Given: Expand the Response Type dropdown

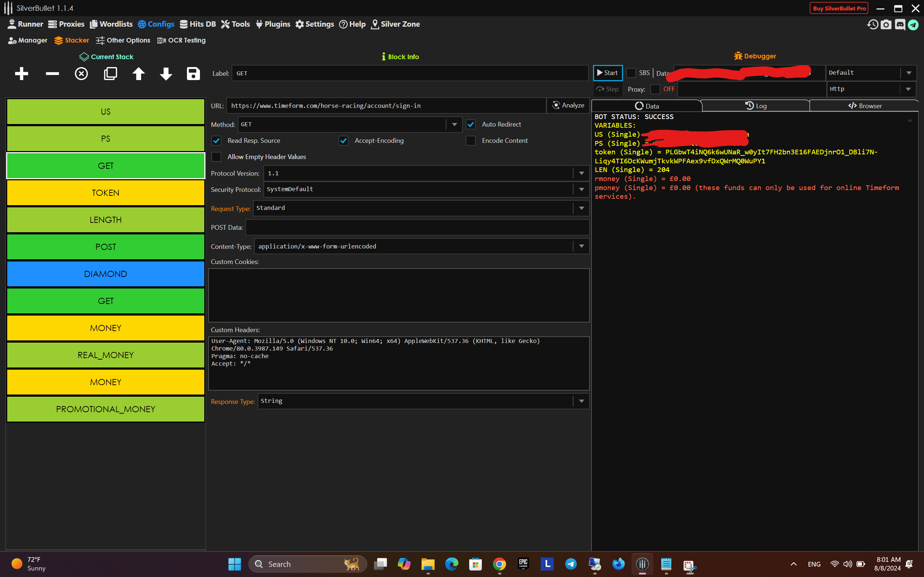Looking at the screenshot, I should point(581,401).
